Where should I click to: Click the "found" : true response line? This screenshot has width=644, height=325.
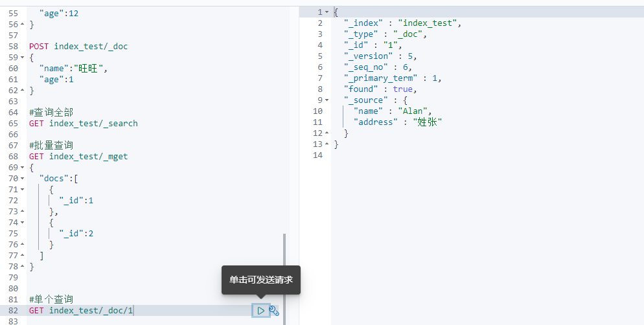click(x=380, y=89)
